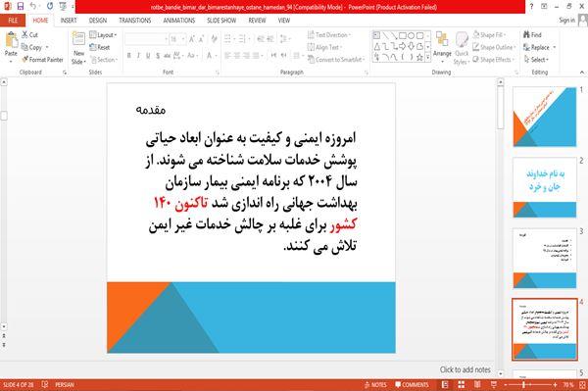Image resolution: width=588 pixels, height=391 pixels.
Task: Open Comments pane from status bar
Action: [412, 385]
